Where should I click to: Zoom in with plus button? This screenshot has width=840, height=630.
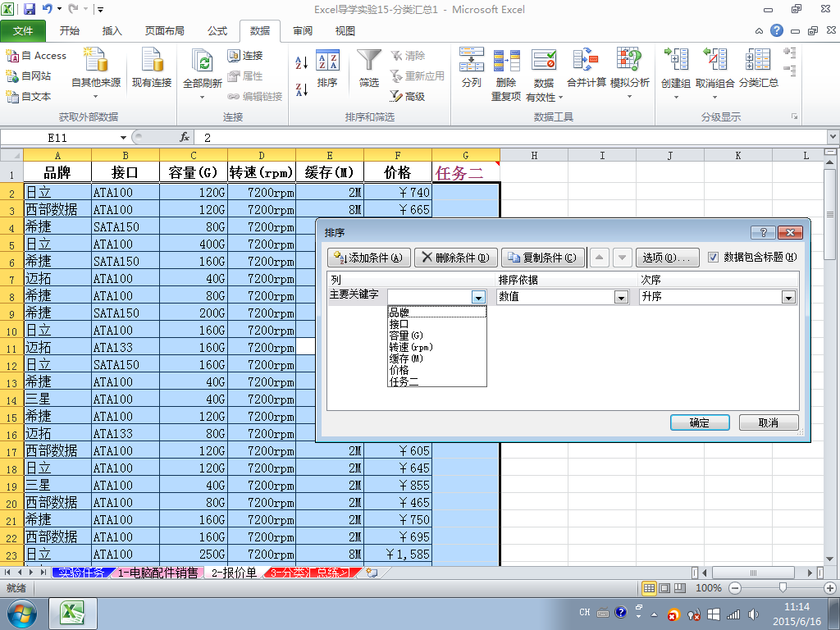(830, 587)
